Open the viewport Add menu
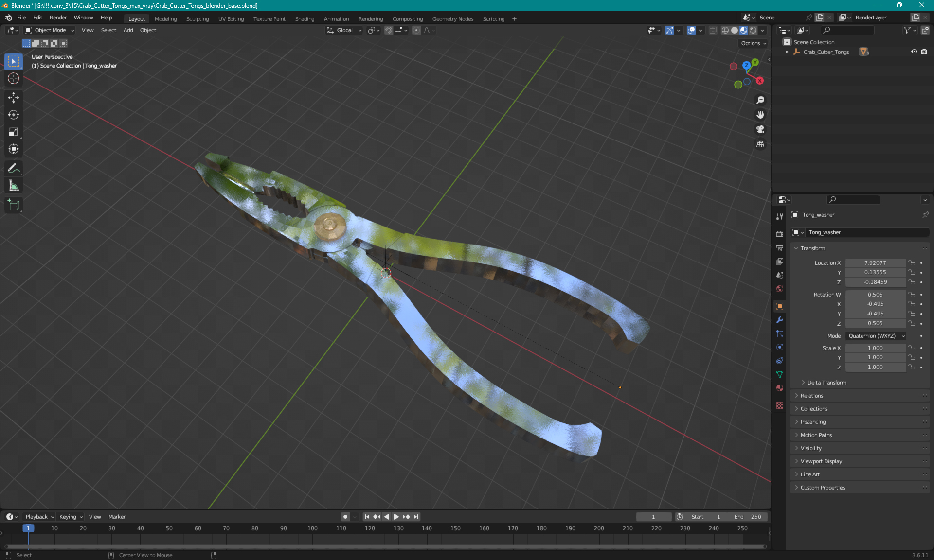The width and height of the screenshot is (934, 560). [128, 30]
